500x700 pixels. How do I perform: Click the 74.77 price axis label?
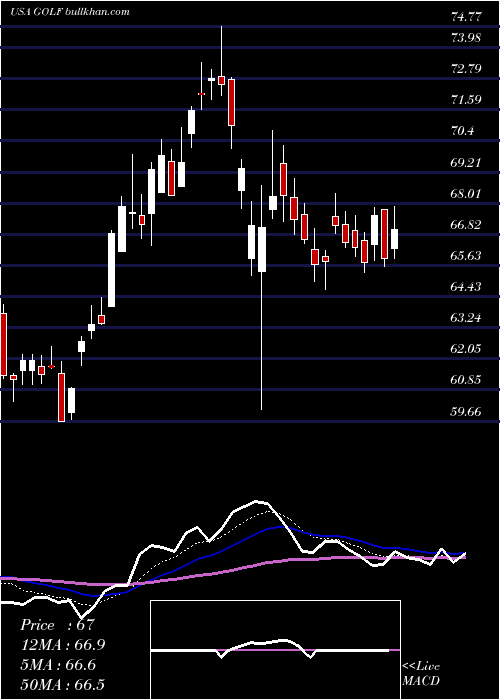click(x=466, y=17)
